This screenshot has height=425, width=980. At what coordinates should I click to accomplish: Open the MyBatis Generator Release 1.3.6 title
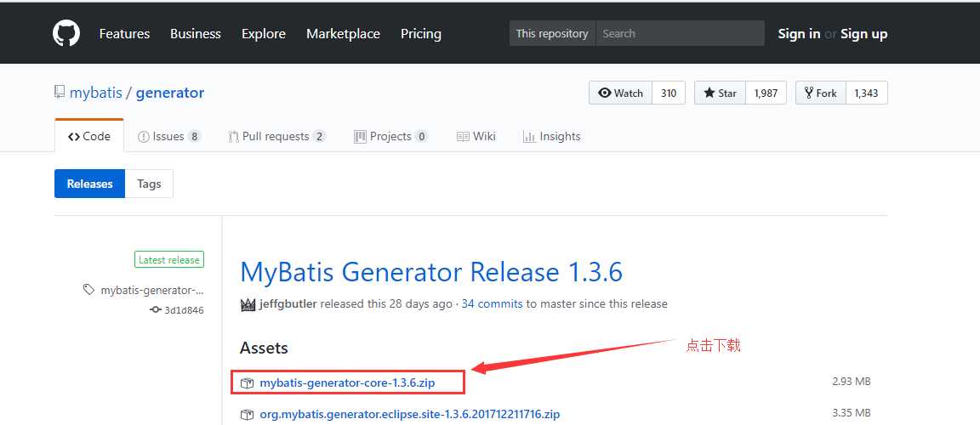431,272
